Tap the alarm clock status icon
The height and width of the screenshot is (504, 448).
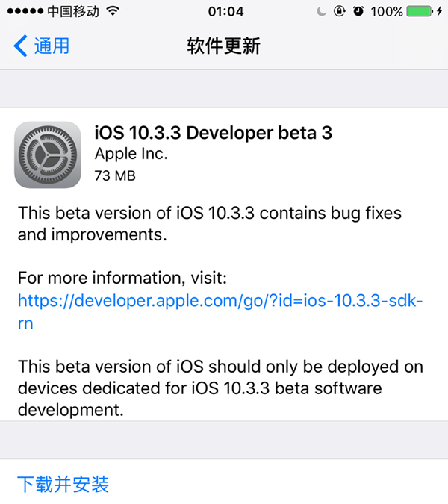click(358, 12)
